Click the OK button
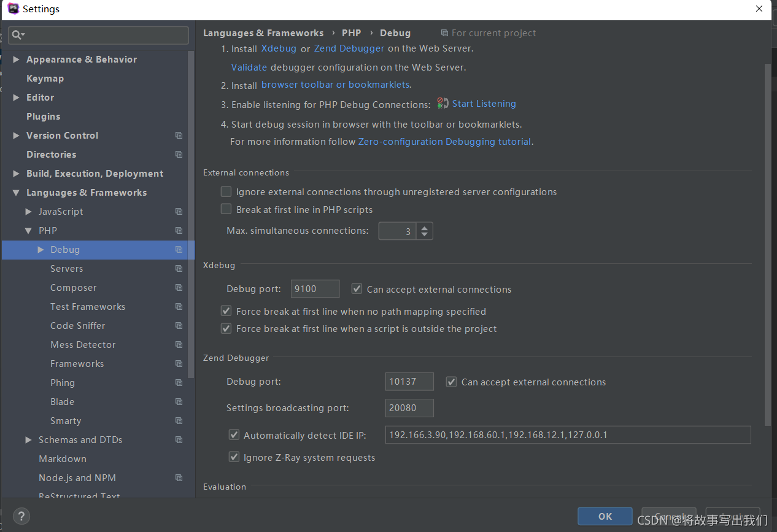777x532 pixels. pyautogui.click(x=605, y=516)
